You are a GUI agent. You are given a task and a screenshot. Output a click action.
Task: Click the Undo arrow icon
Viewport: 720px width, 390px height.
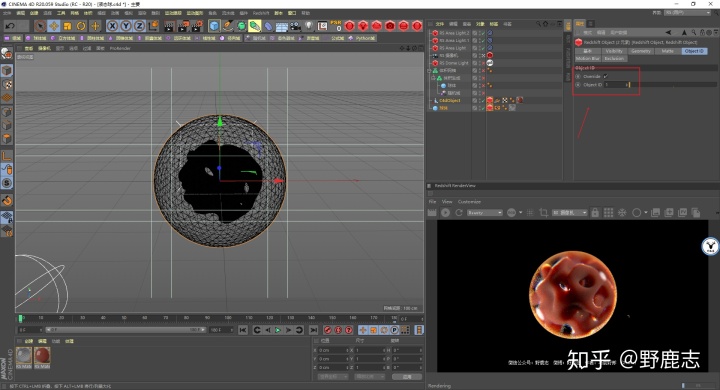click(x=10, y=26)
